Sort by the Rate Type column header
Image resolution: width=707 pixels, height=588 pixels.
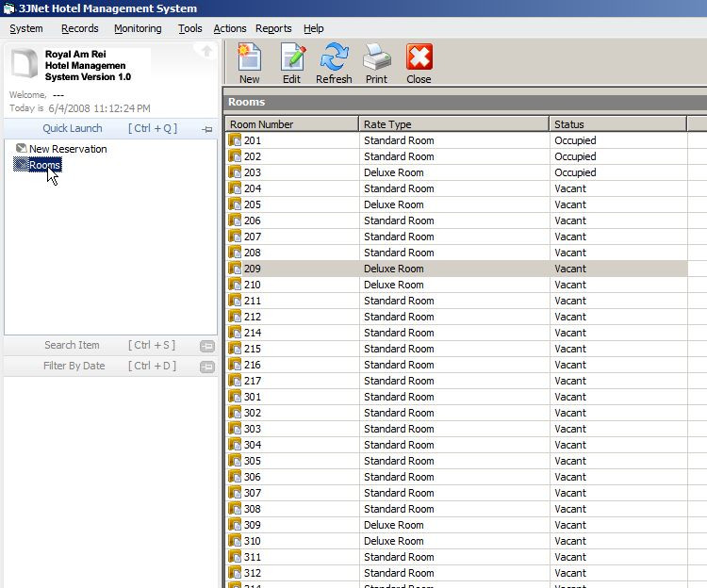coord(454,123)
